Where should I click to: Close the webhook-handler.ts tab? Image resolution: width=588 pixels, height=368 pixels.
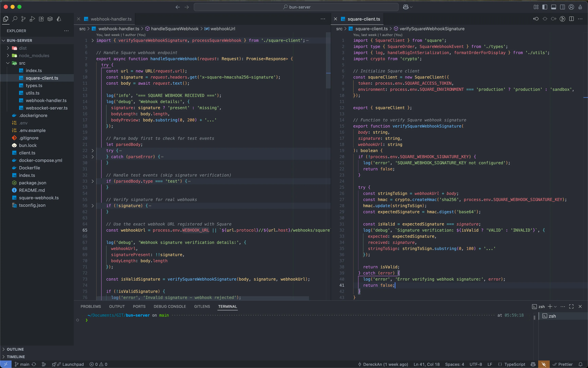79,19
